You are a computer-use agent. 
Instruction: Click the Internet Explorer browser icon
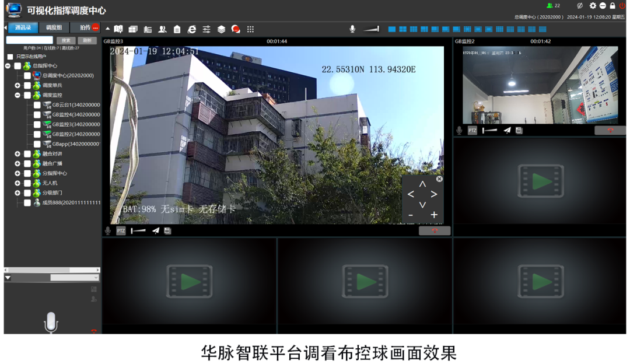191,29
